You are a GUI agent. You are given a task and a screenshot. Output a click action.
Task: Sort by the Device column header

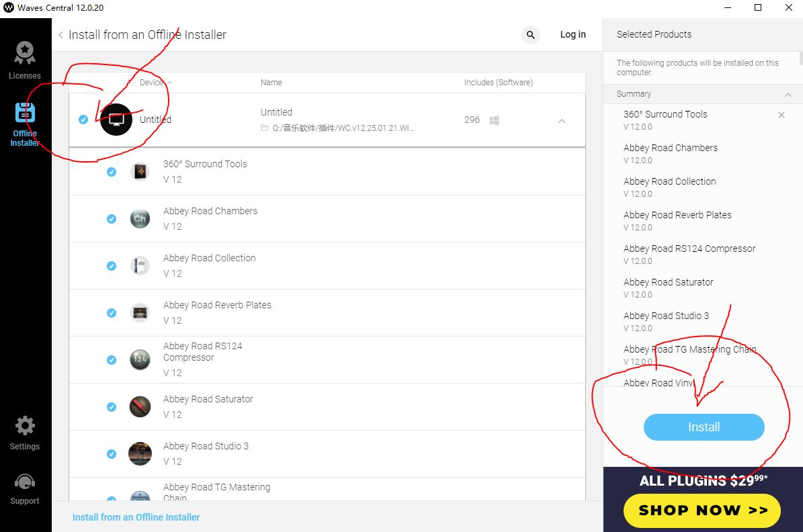[155, 83]
